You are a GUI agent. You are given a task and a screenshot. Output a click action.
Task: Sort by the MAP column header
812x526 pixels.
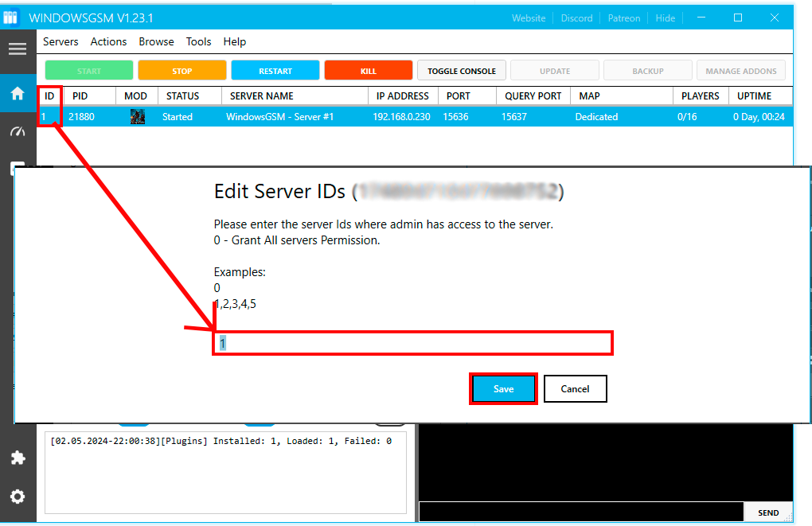[x=622, y=95]
